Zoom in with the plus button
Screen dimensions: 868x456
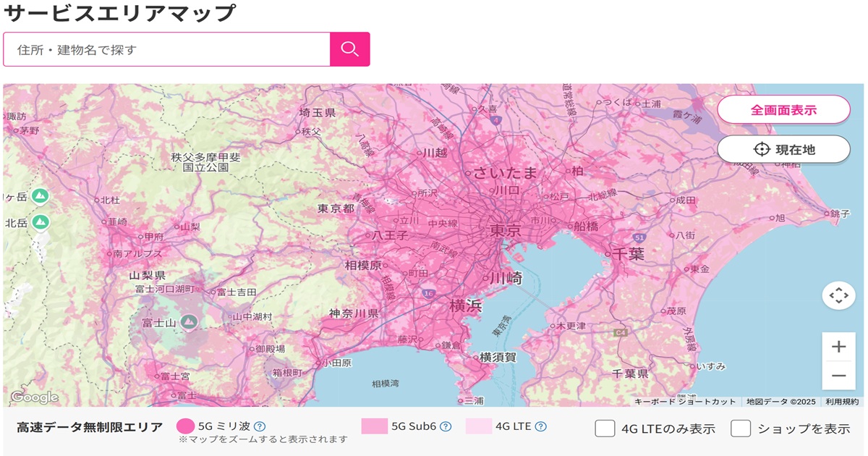[x=838, y=347]
